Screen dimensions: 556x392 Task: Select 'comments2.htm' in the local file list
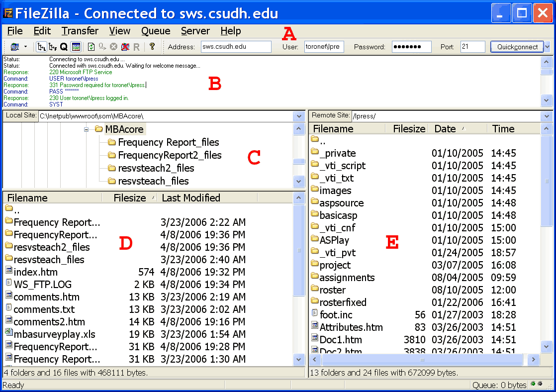(49, 322)
